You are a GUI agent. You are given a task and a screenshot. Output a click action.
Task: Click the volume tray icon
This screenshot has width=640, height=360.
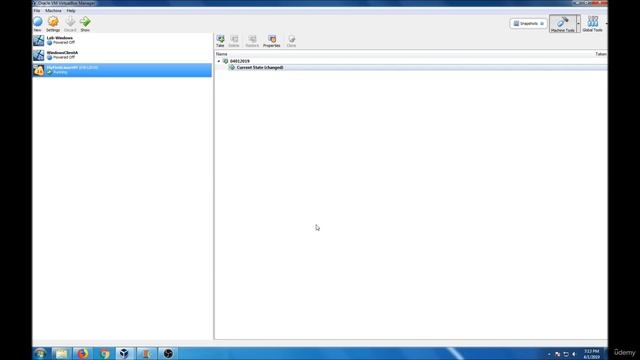574,354
